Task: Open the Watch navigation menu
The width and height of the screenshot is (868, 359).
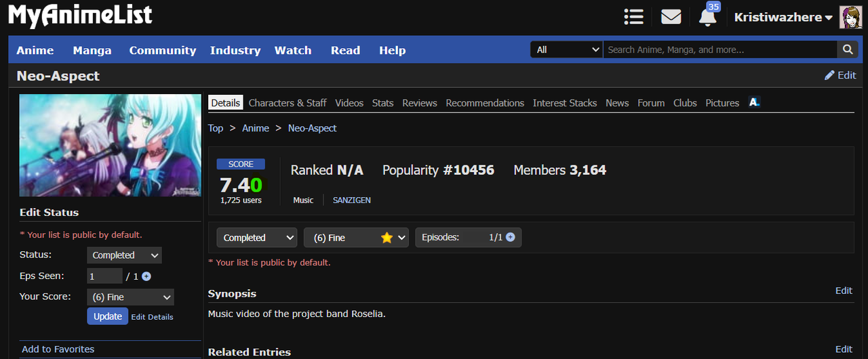Action: click(x=293, y=50)
